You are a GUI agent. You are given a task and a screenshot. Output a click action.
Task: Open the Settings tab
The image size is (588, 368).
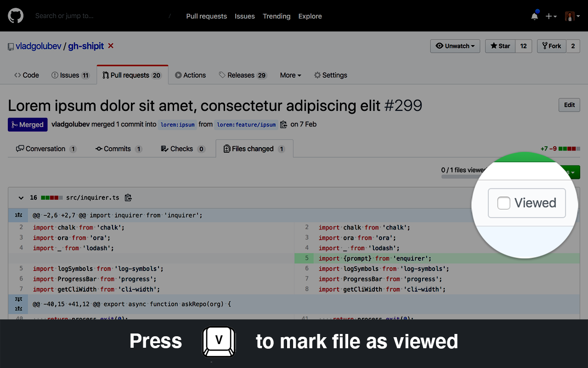(x=331, y=75)
